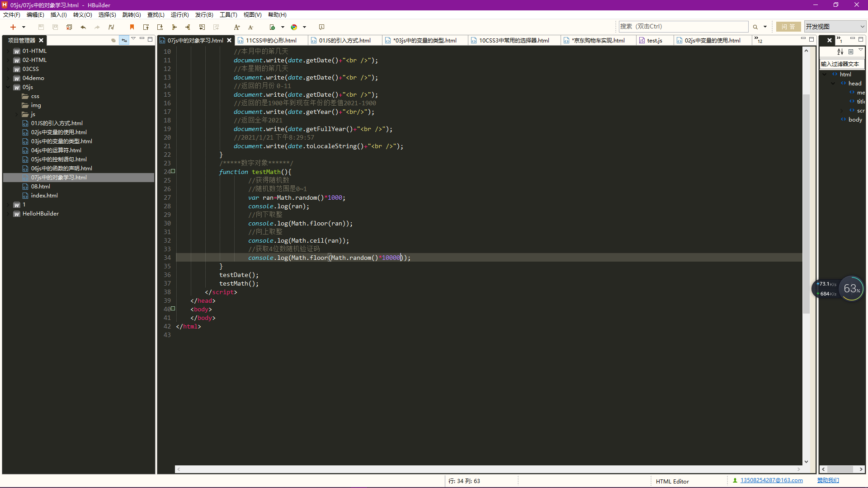This screenshot has width=868, height=488.
Task: Toggle Link with Editor in project manager
Action: (x=124, y=40)
